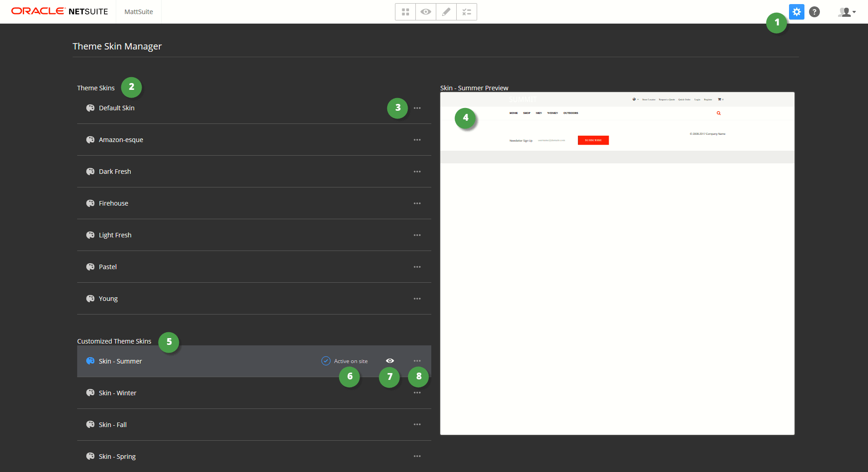Toggle preview eye for Skin - Summer

coord(390,361)
